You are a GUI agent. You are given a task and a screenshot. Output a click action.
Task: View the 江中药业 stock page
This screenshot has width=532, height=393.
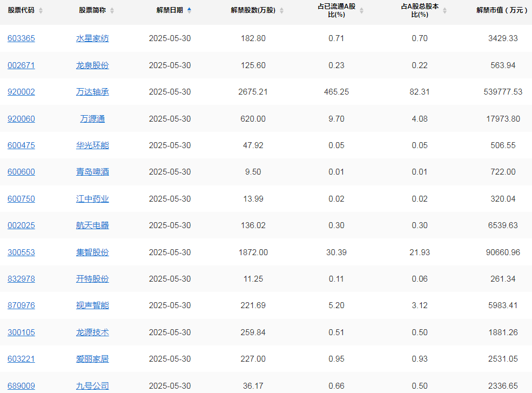point(92,199)
